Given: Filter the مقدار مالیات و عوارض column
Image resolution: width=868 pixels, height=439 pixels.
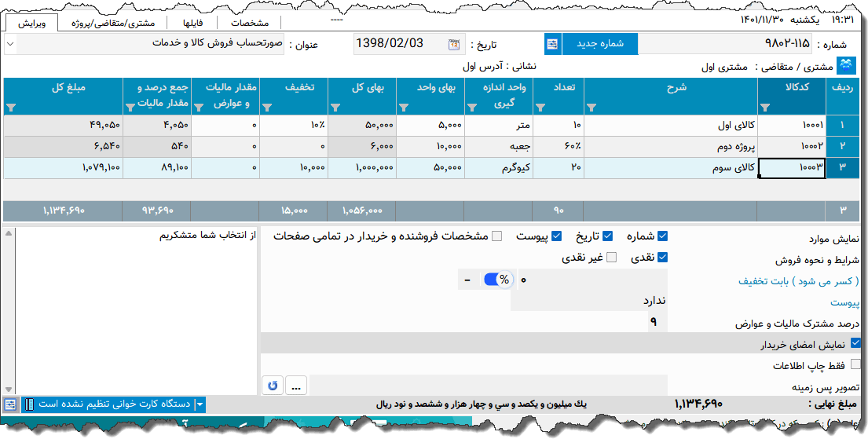Looking at the screenshot, I should tap(199, 107).
